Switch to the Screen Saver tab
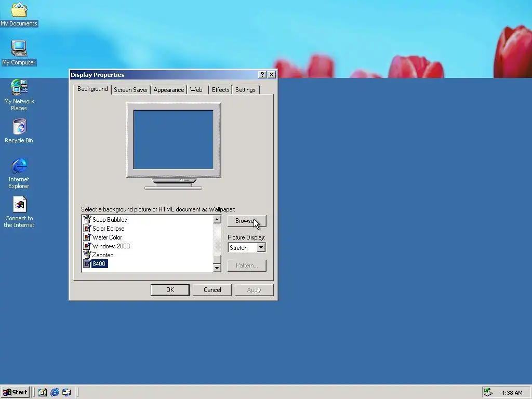This screenshot has width=532, height=399. [130, 90]
